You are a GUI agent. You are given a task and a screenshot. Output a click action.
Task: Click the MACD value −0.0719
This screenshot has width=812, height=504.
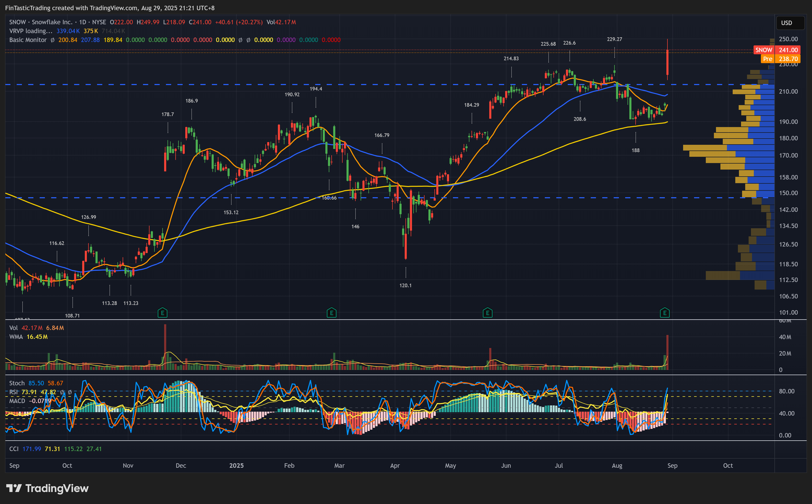(40, 401)
